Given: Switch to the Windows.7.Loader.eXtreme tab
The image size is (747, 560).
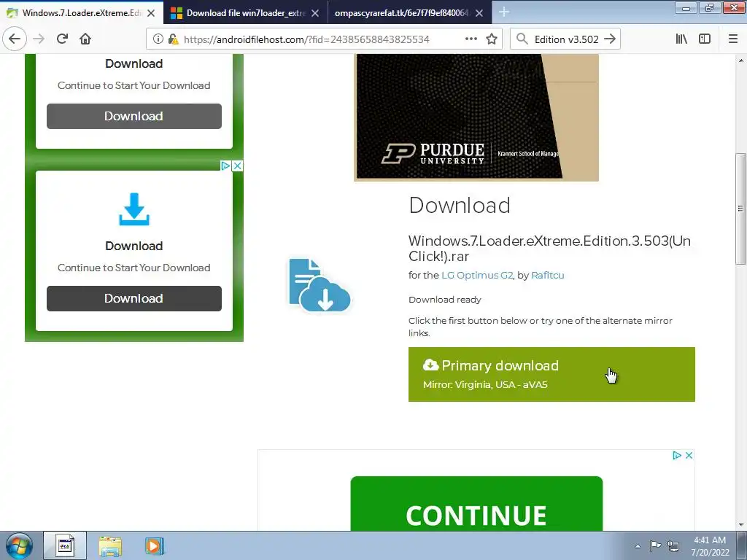Looking at the screenshot, I should point(81,13).
